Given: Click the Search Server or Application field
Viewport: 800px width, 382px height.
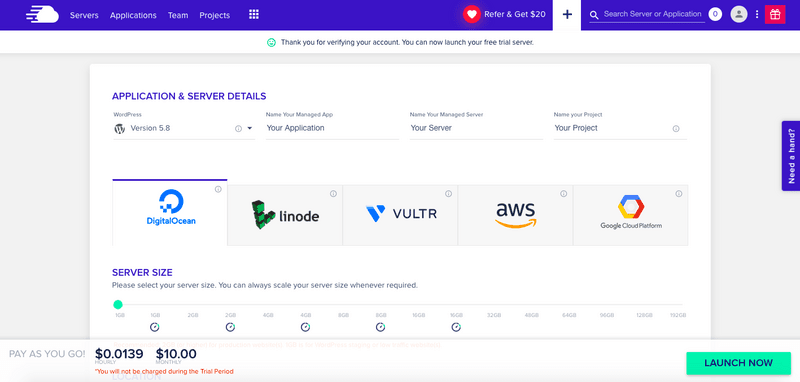Looking at the screenshot, I should pos(653,14).
